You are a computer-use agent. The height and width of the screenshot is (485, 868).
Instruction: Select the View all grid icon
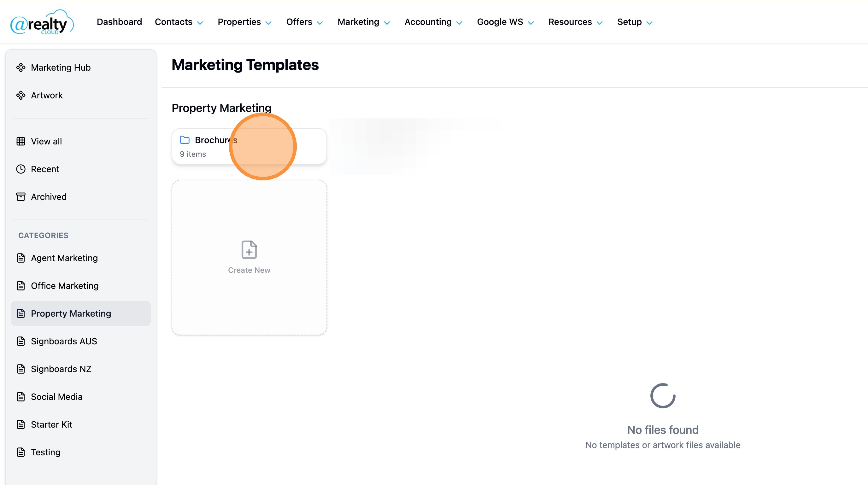coord(21,141)
